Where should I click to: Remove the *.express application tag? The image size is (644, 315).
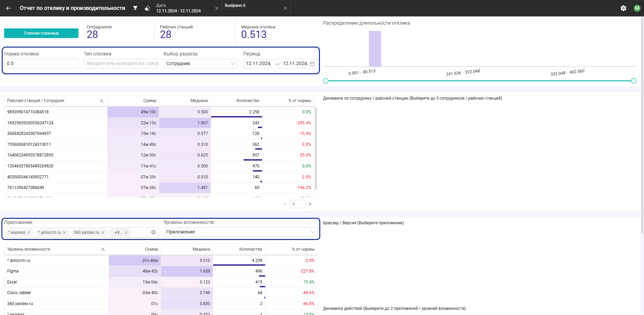point(29,232)
